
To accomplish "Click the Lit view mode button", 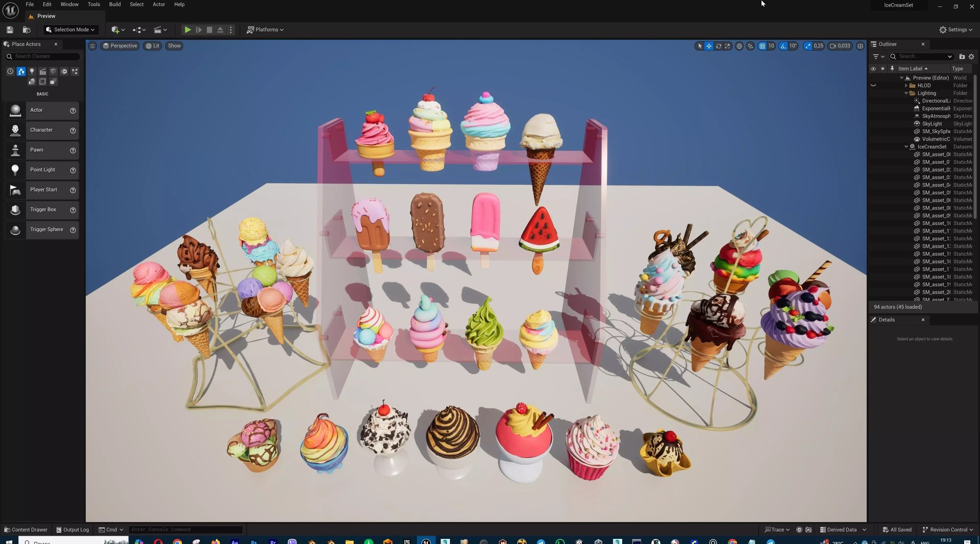I will point(152,46).
